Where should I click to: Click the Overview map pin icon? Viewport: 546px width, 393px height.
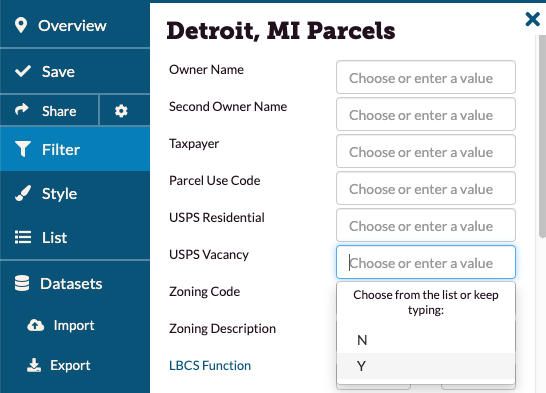(x=21, y=25)
